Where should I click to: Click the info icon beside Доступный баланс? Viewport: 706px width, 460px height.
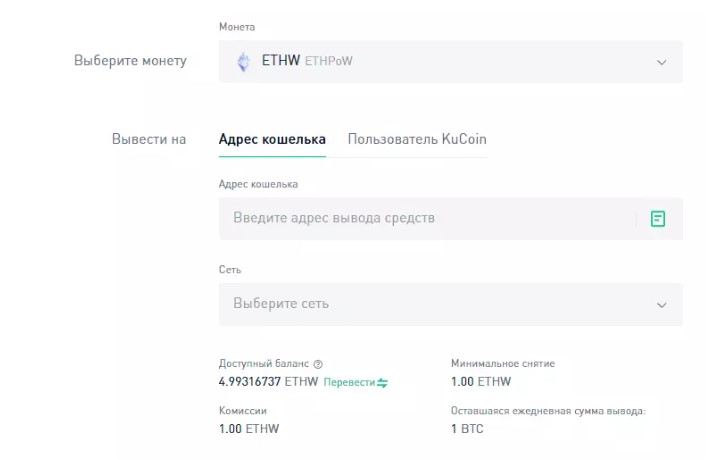tap(318, 365)
